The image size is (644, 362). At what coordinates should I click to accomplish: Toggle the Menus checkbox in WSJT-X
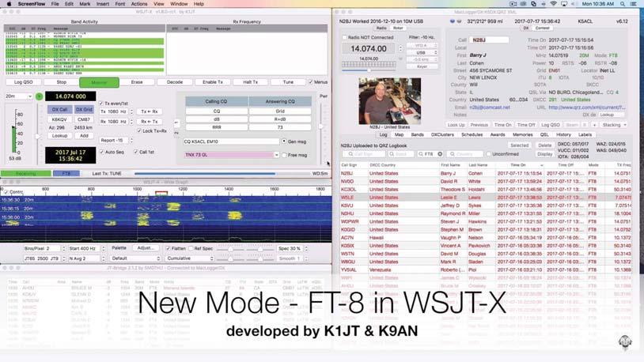pos(310,82)
